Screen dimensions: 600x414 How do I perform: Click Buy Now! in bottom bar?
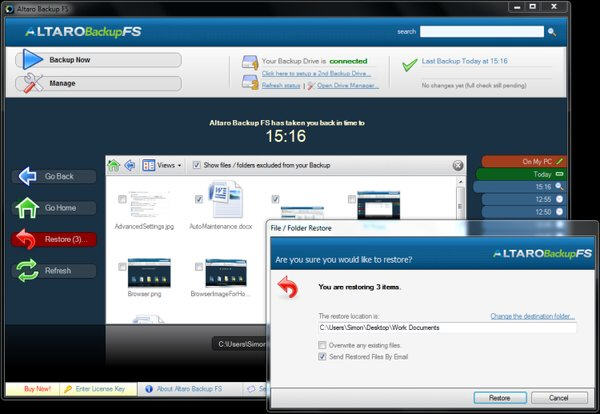(37, 389)
